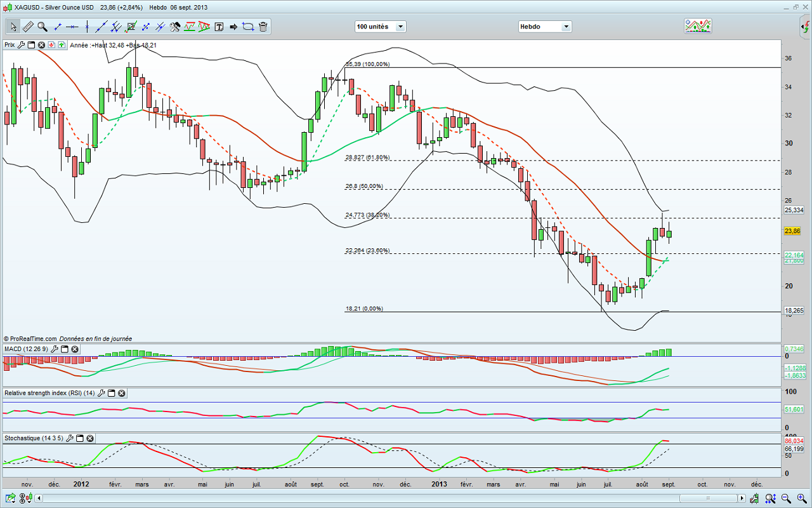The height and width of the screenshot is (508, 812).
Task: Select the vertical line drawing tool
Action: click(x=87, y=27)
